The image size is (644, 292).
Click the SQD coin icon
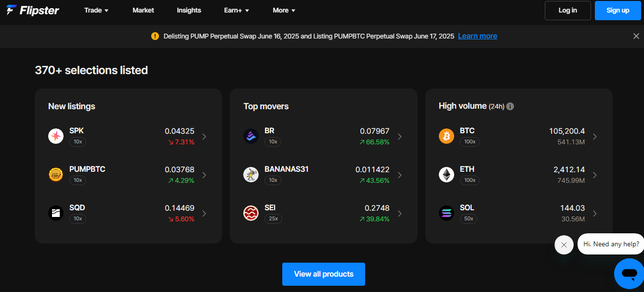[x=56, y=213]
